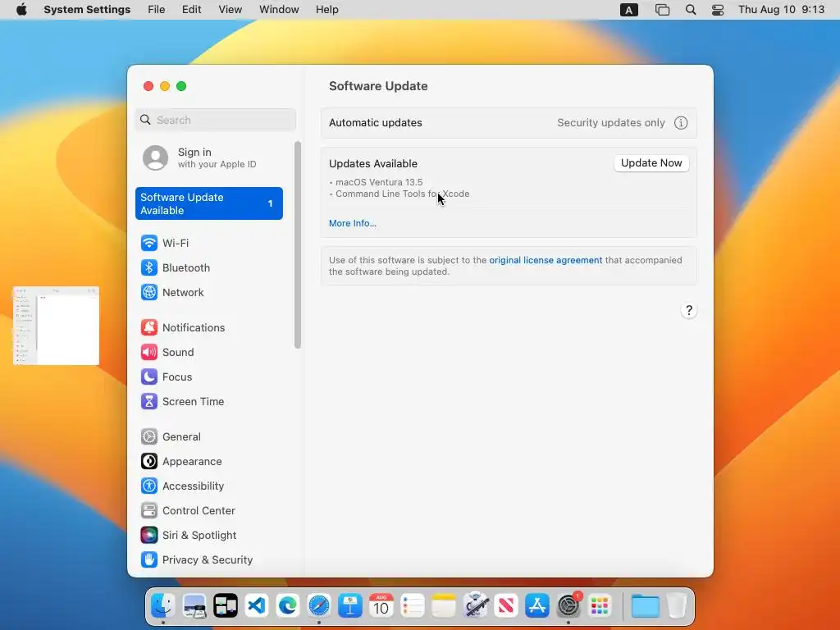Image resolution: width=840 pixels, height=630 pixels.
Task: Click the Automatic updates info icon
Action: click(x=681, y=123)
